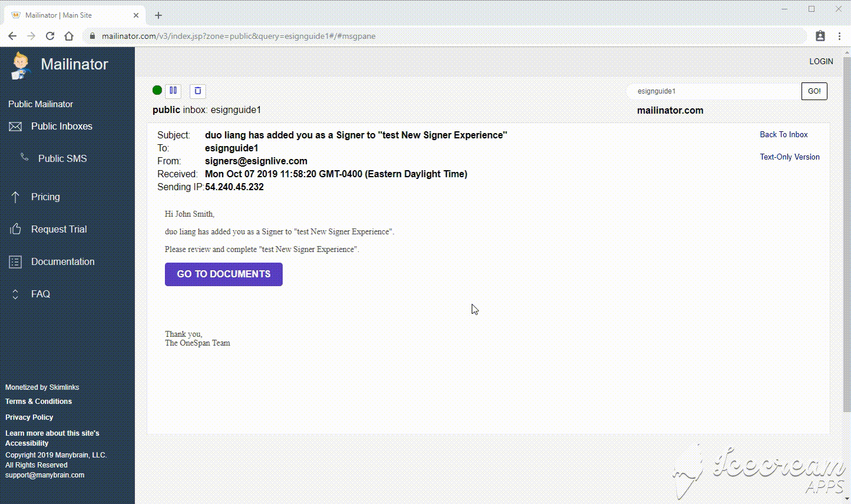
Task: Click the Monetized by Skimlinks text
Action: (x=42, y=387)
